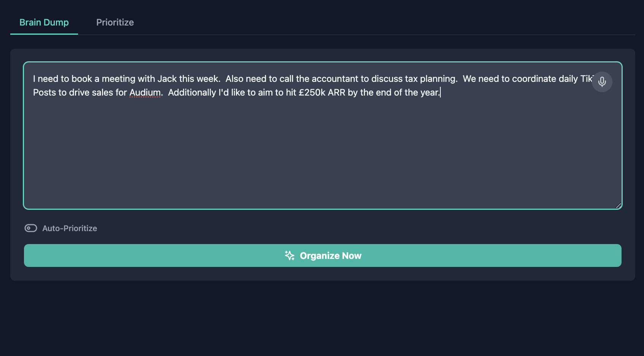Viewport: 644px width, 356px height.
Task: Click the word Posts starting the second line
Action: click(x=44, y=93)
